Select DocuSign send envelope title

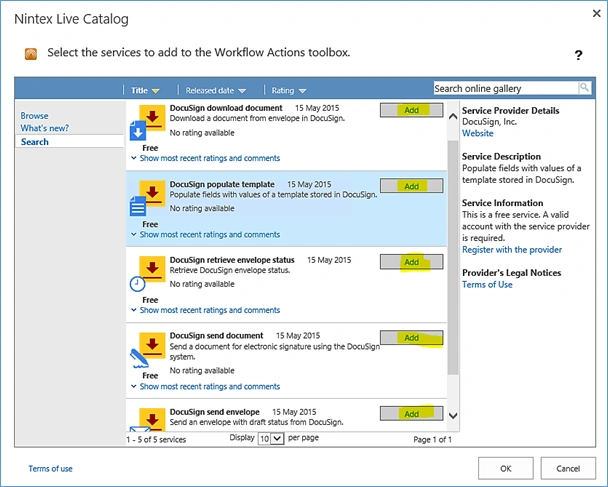[x=214, y=412]
